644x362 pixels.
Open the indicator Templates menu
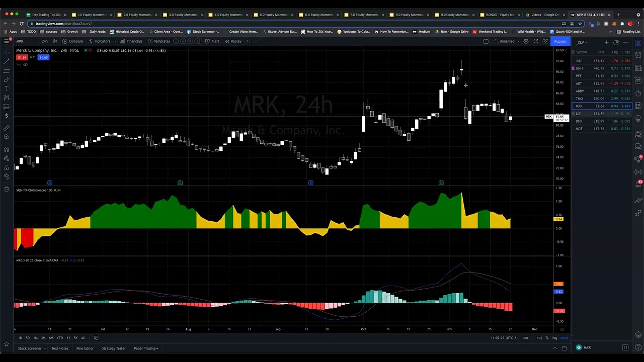(159, 41)
